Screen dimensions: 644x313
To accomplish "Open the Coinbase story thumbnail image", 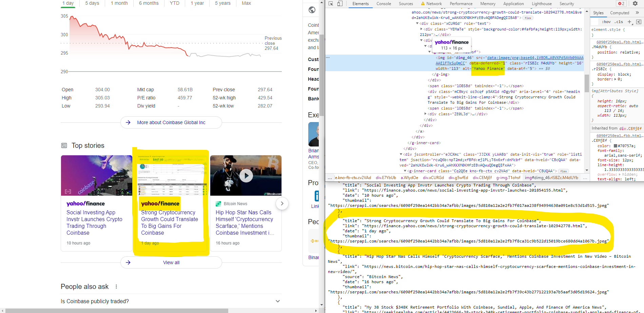I will 96,175.
